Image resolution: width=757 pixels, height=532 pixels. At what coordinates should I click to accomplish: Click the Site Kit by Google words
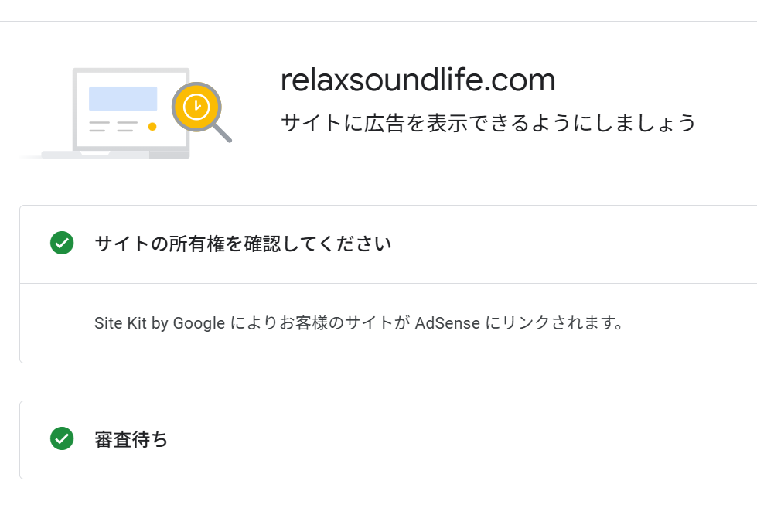click(160, 323)
